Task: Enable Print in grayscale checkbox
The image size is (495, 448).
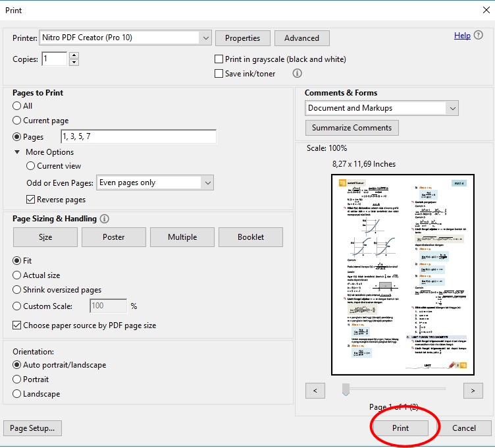Action: pyautogui.click(x=219, y=59)
